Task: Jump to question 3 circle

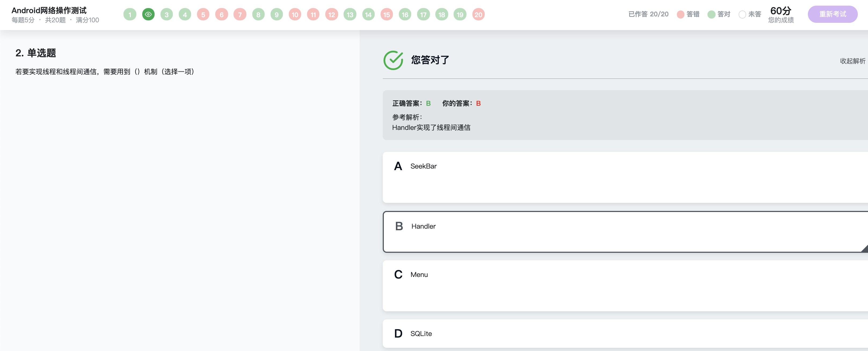Action: pyautogui.click(x=166, y=14)
